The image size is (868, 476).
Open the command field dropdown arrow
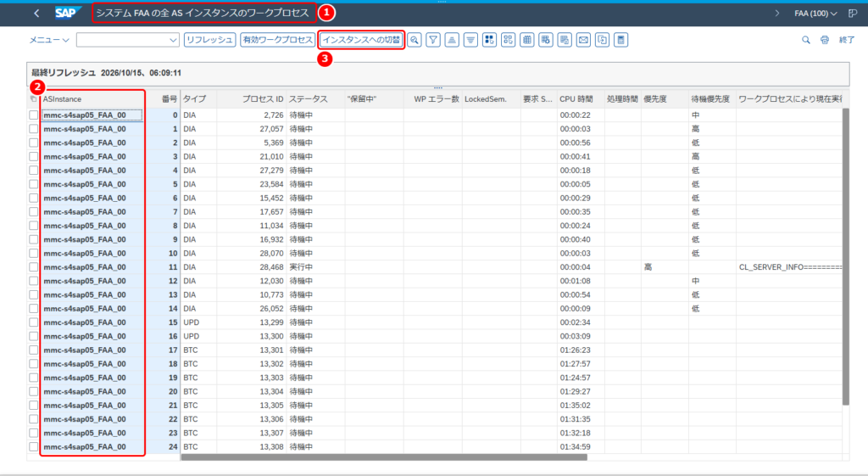click(173, 40)
